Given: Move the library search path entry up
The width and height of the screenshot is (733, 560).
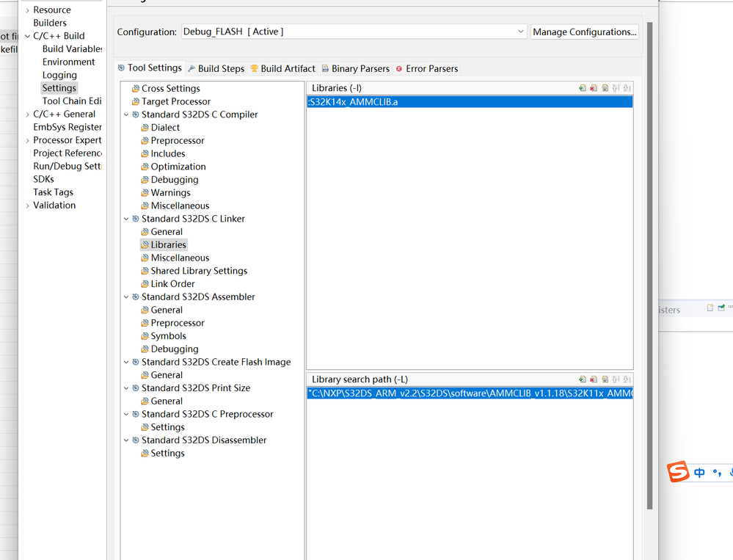Looking at the screenshot, I should pyautogui.click(x=615, y=379).
